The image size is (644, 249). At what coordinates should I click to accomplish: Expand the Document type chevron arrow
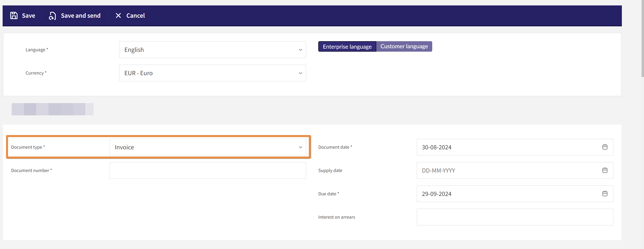(301, 147)
